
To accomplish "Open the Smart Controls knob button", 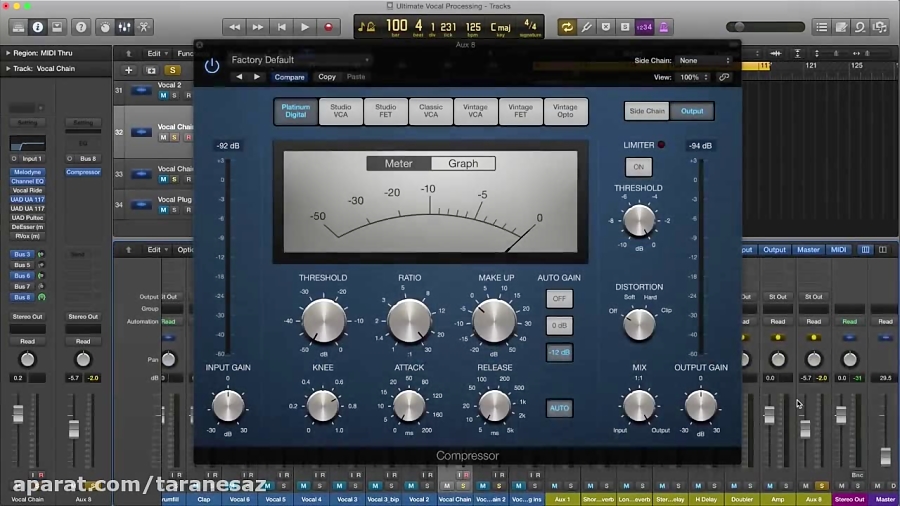I will [104, 27].
